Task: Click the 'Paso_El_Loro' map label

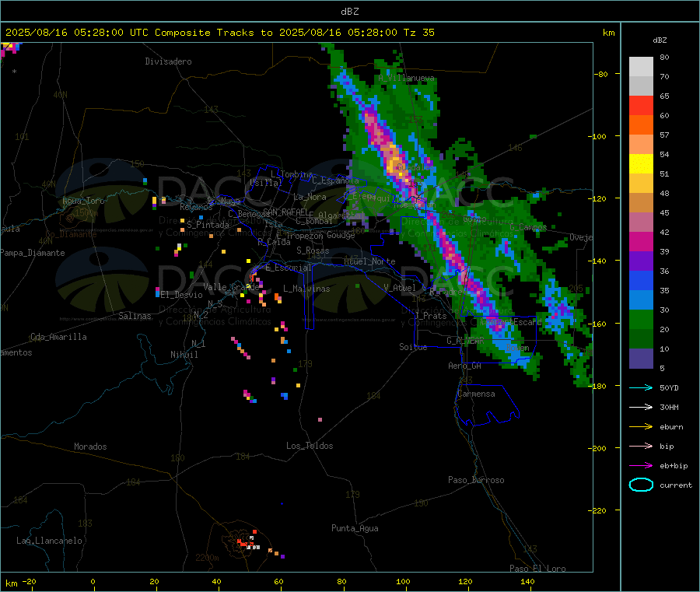Action: 537,569
